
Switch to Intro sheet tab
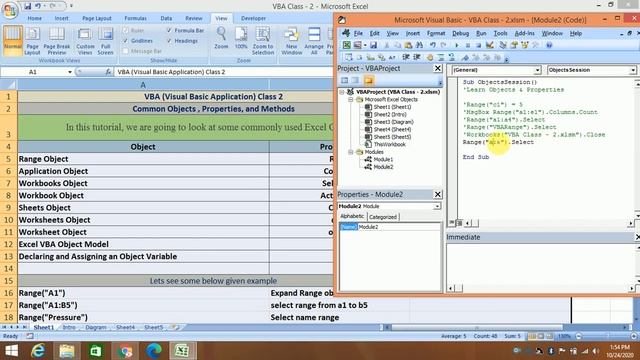tap(69, 327)
